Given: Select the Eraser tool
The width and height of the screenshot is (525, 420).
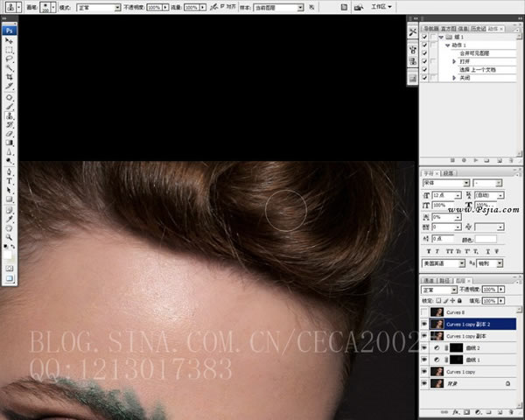Looking at the screenshot, I should 9,134.
